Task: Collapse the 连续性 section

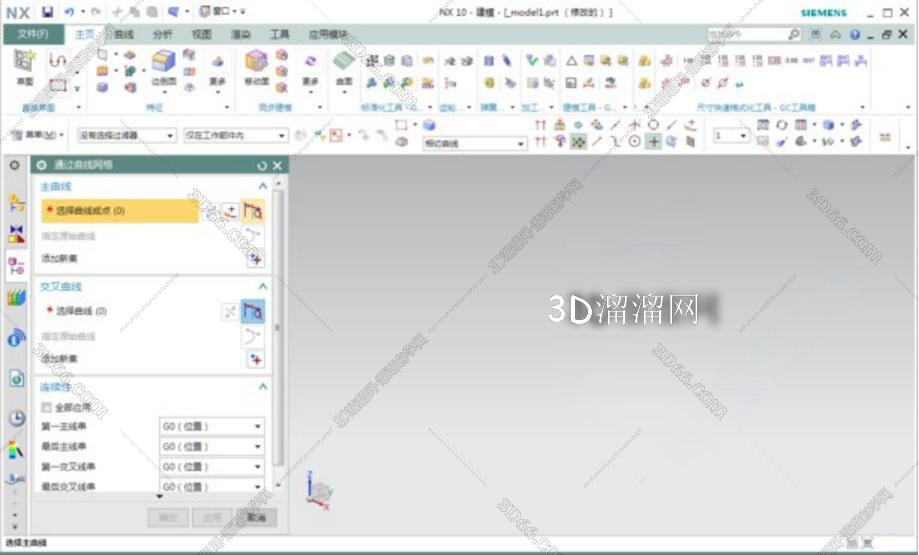Action: coord(263,386)
